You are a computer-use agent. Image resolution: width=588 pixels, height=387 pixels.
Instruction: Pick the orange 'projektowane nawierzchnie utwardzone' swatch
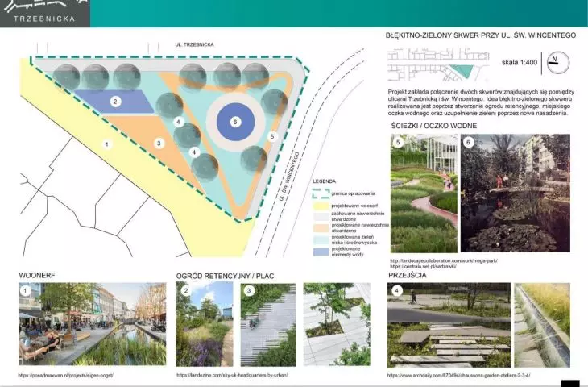(321, 228)
